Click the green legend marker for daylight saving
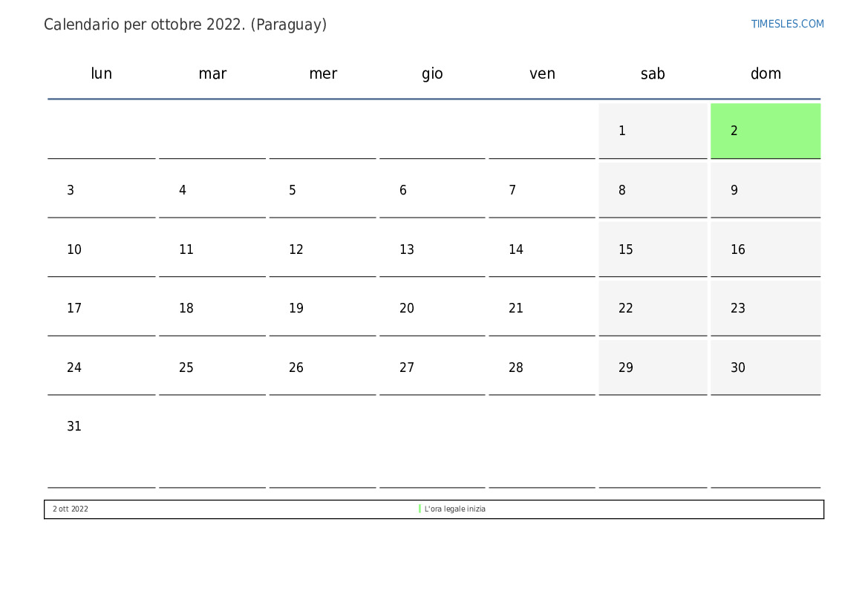The image size is (868, 614). [x=420, y=509]
